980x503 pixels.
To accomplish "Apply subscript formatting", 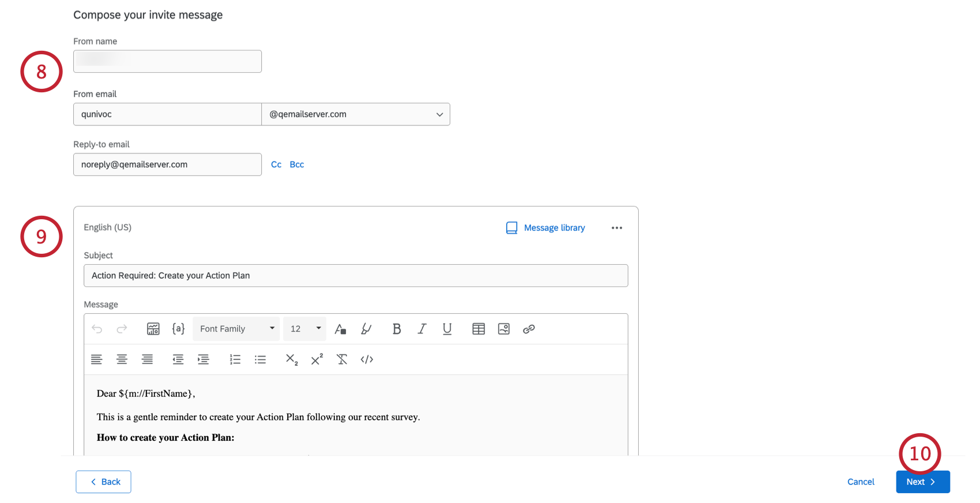I will pyautogui.click(x=292, y=359).
